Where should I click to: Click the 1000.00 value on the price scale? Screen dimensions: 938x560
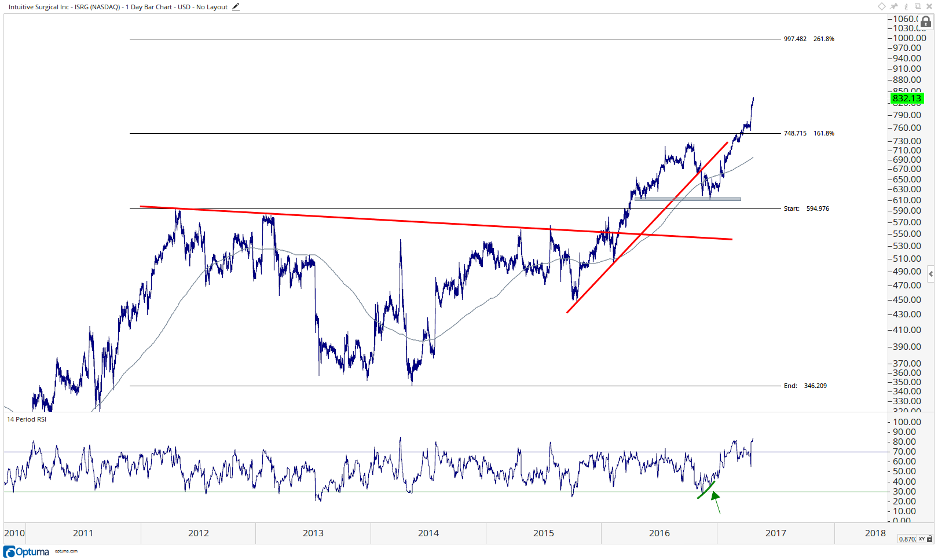click(x=909, y=38)
